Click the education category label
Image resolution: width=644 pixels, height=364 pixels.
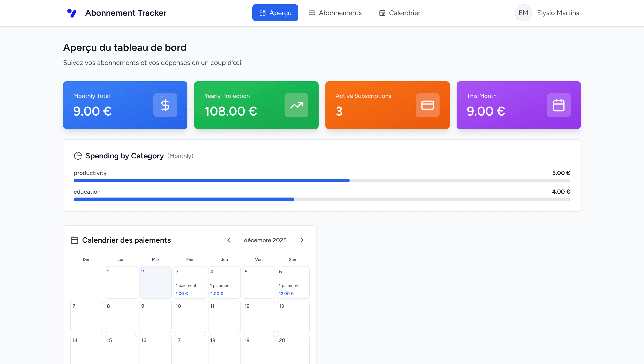coord(87,192)
